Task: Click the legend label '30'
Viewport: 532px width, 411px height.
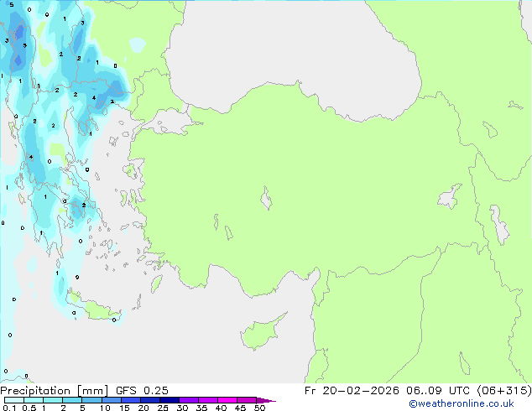Action: tap(182, 408)
